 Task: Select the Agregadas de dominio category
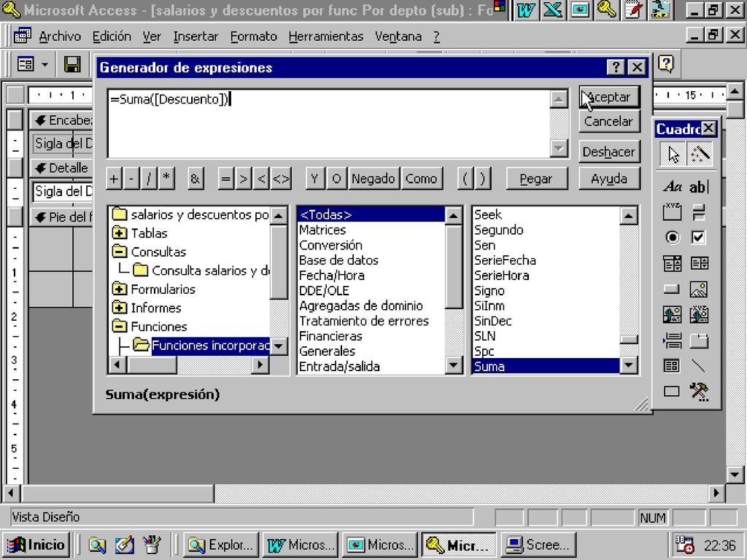[361, 306]
